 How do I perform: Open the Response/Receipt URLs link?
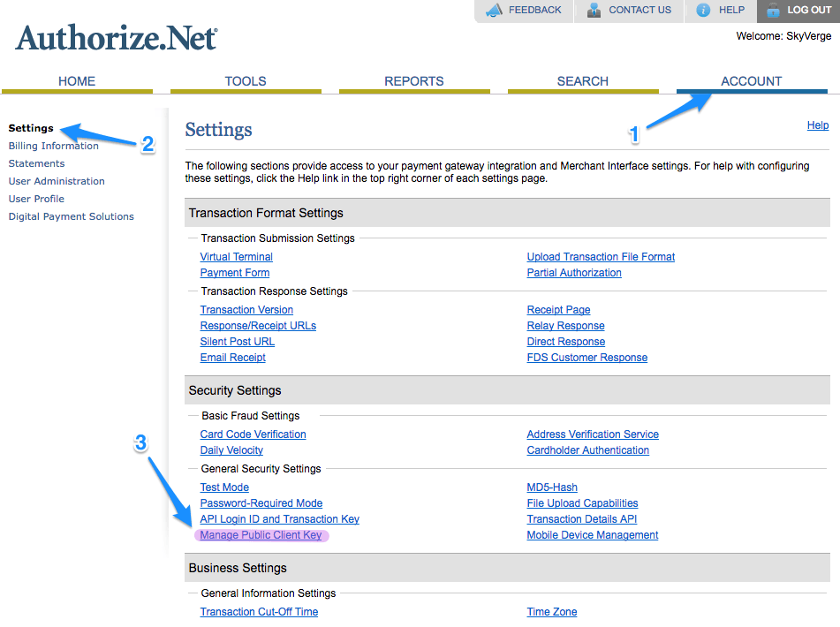pyautogui.click(x=258, y=326)
